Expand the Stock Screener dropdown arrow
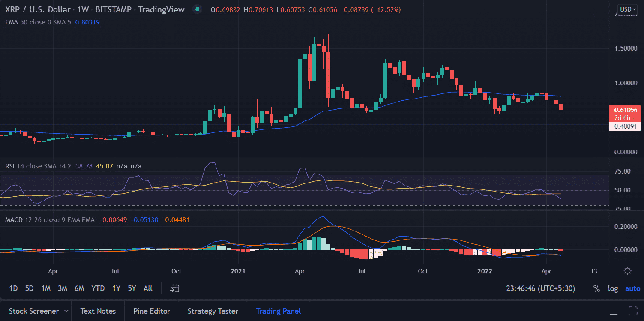This screenshot has height=321, width=644. click(66, 311)
